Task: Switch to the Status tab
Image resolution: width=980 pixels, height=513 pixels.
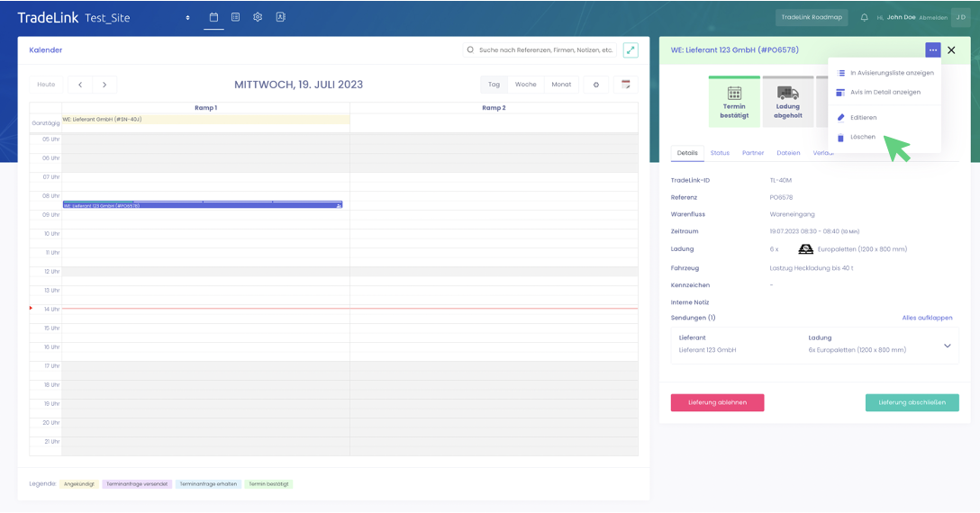Action: (720, 153)
